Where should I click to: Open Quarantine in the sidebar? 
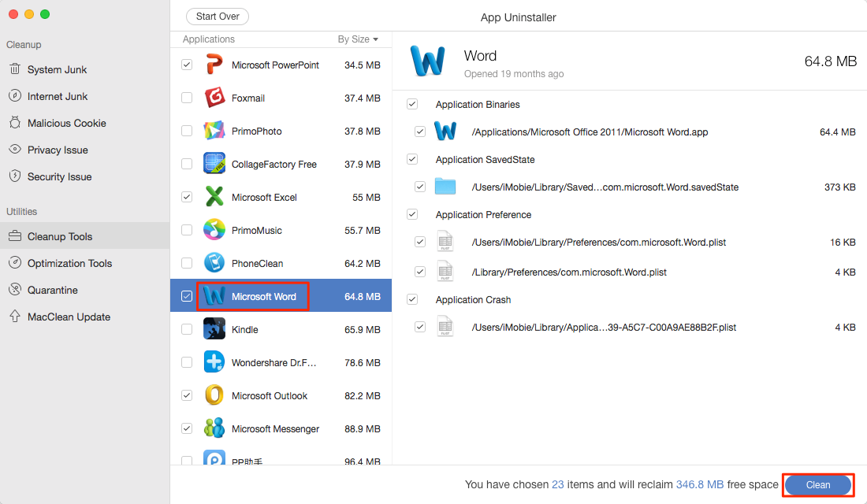(x=85, y=290)
